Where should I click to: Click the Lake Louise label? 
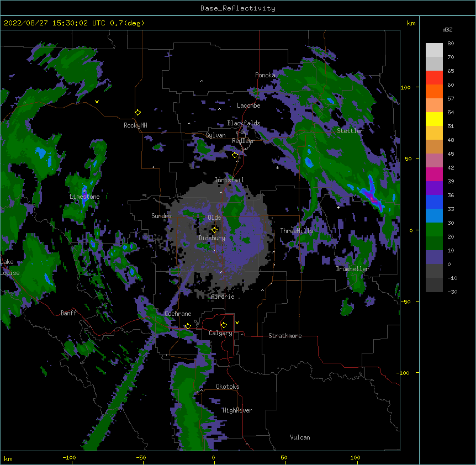pyautogui.click(x=10, y=267)
